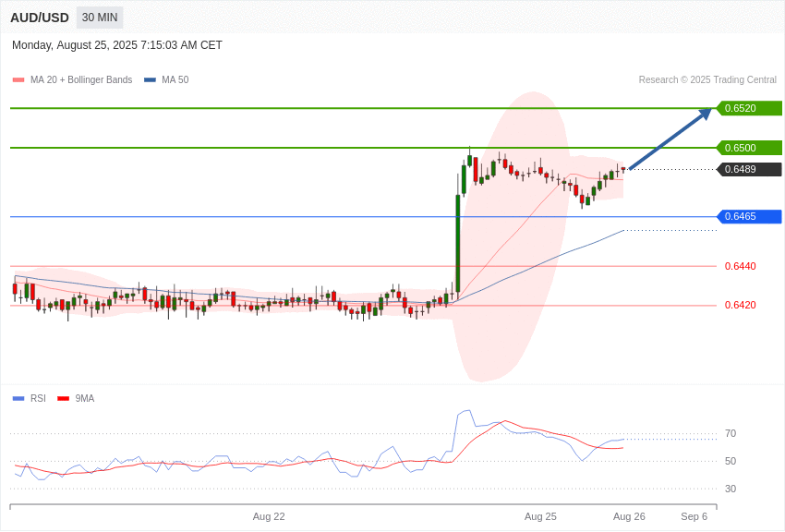
Task: Click the Sep 6 date axis label
Action: (694, 516)
